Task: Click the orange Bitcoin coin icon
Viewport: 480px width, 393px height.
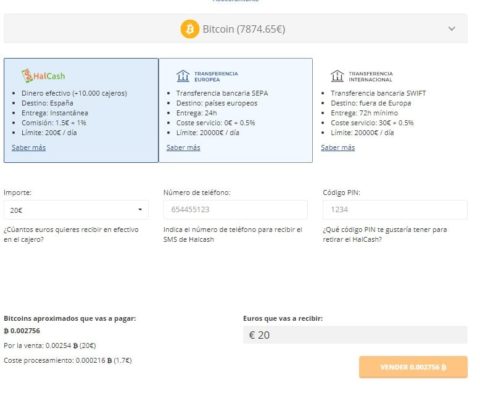Action: coord(190,29)
